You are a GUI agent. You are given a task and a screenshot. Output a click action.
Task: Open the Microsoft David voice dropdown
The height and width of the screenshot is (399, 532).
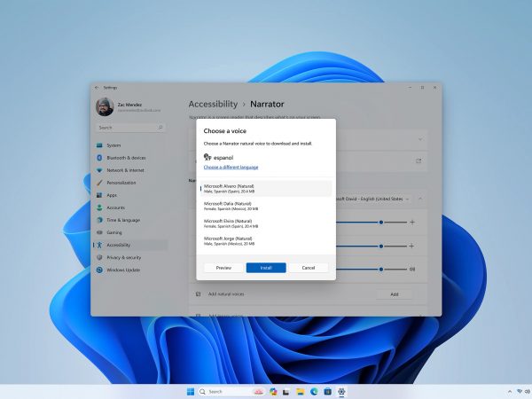pyautogui.click(x=372, y=199)
